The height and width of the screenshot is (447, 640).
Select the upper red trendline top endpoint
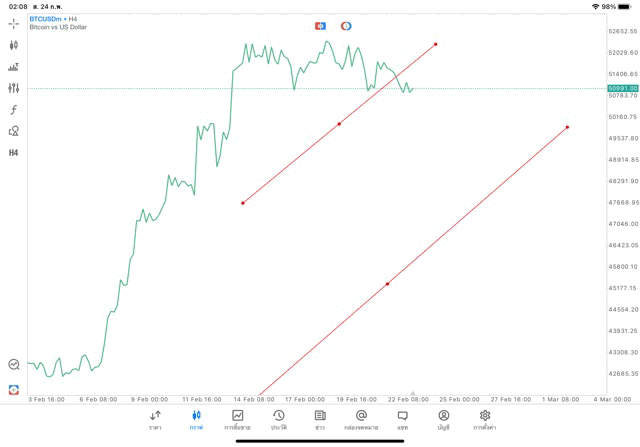[436, 44]
